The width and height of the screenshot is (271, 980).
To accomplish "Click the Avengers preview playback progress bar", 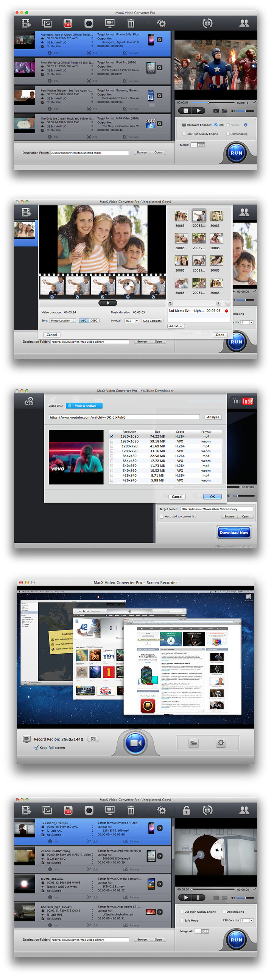I will [213, 103].
